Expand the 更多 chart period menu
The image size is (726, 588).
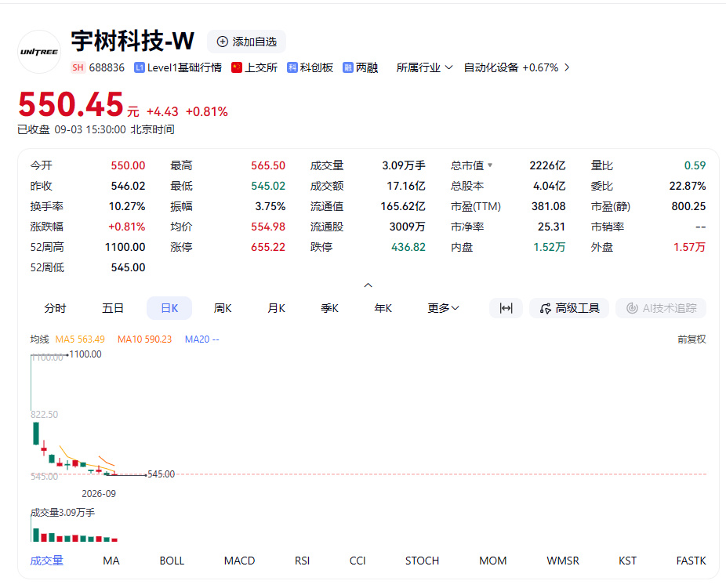[443, 308]
